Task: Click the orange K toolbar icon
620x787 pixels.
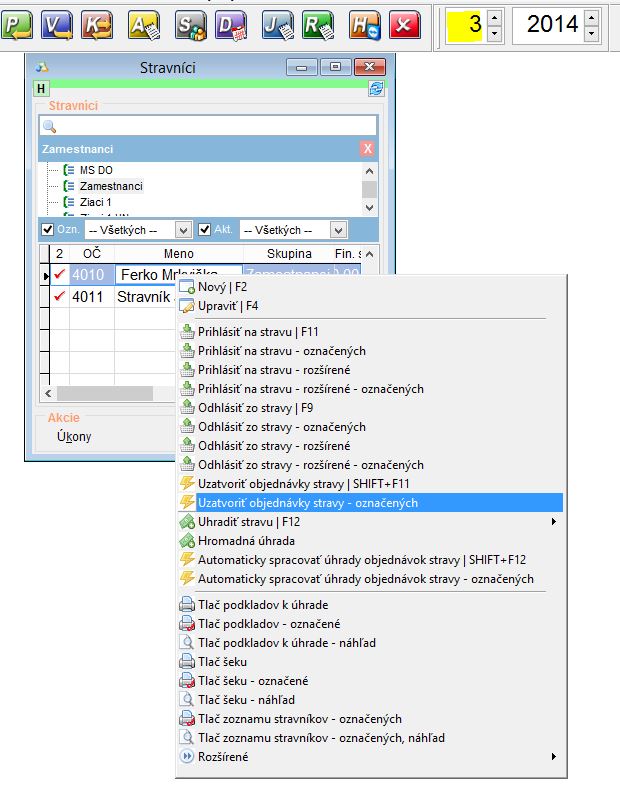Action: pyautogui.click(x=99, y=23)
